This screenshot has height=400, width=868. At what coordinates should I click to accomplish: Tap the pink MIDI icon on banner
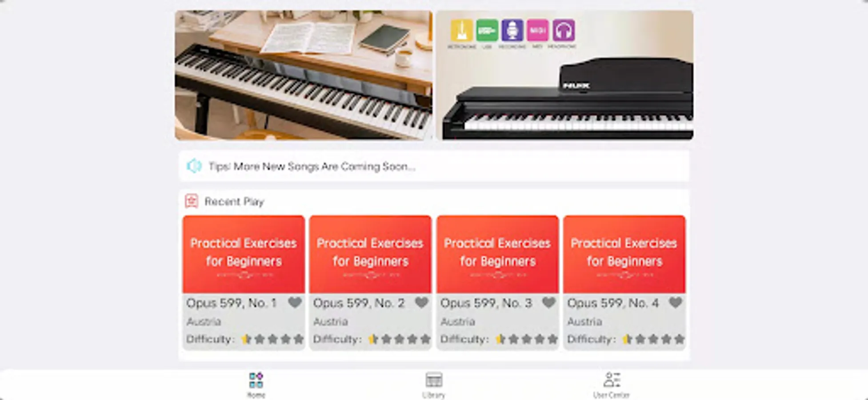[x=537, y=31]
